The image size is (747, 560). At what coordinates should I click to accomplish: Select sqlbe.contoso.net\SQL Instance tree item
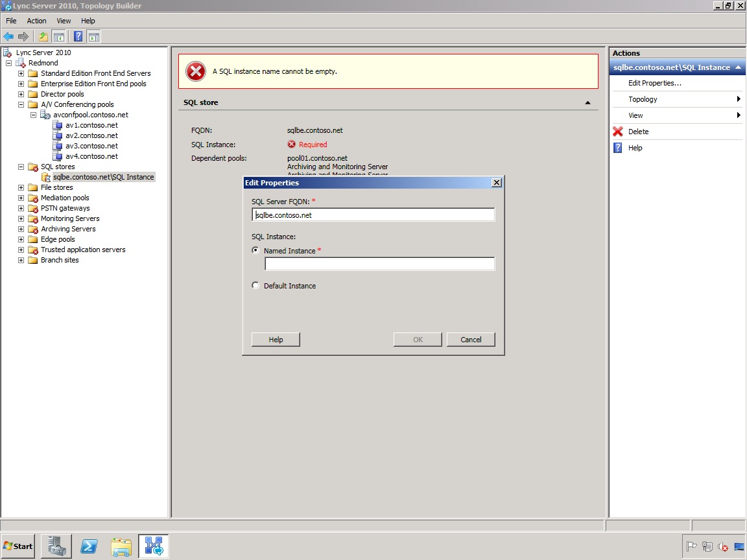103,177
